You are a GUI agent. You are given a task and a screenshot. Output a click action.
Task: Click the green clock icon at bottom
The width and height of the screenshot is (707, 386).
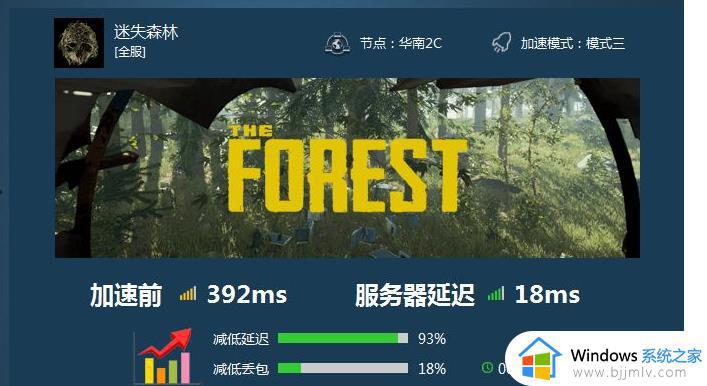pos(487,368)
